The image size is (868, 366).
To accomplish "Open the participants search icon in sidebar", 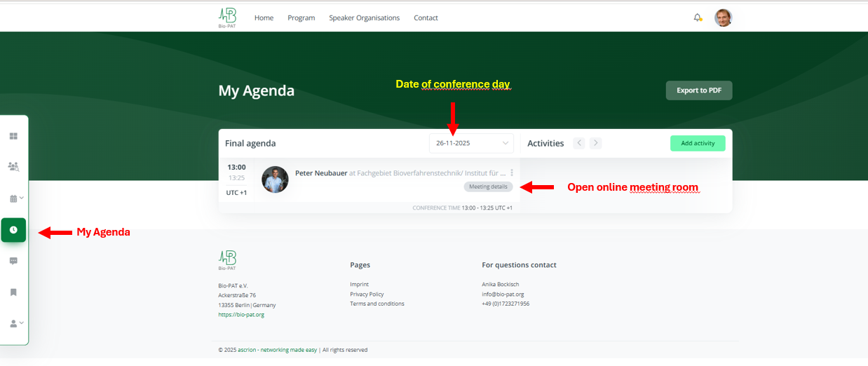I will [x=13, y=167].
